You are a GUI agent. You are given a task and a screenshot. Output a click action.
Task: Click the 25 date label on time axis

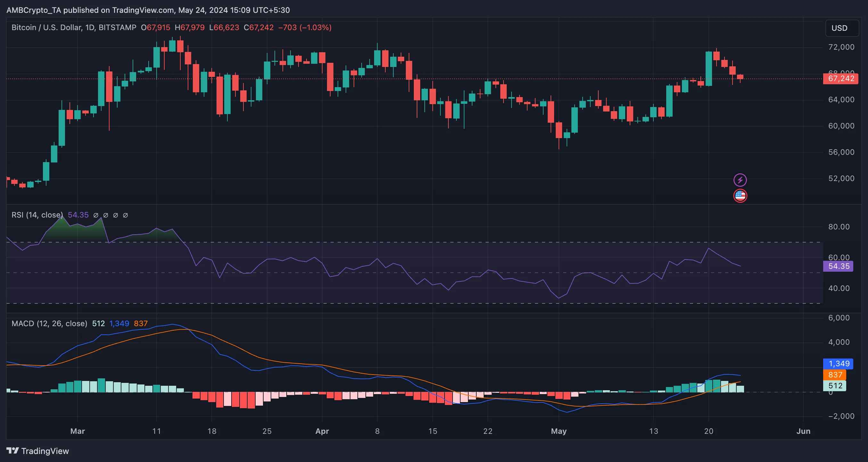pos(267,431)
